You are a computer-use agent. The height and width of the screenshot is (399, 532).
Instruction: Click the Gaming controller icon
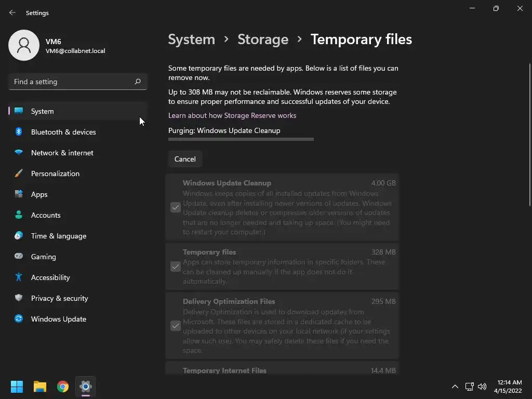(x=19, y=257)
